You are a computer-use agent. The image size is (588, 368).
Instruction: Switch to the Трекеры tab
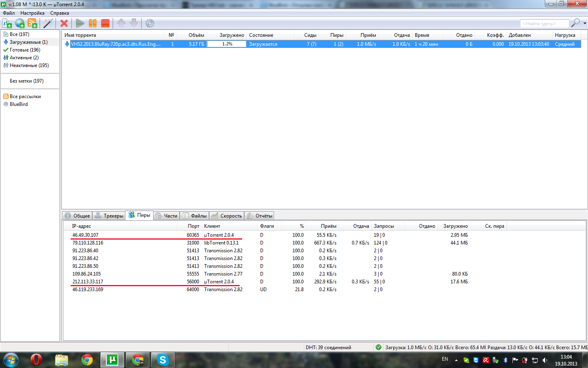pos(109,215)
